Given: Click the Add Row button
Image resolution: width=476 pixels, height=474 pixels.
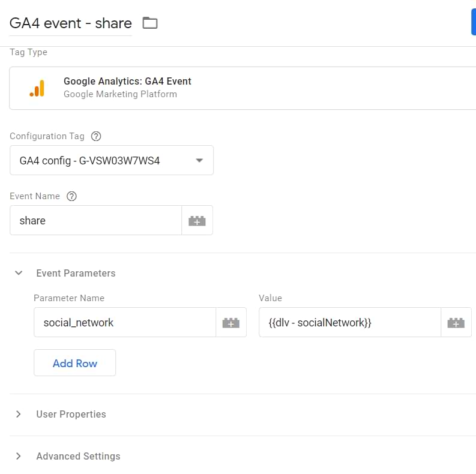Looking at the screenshot, I should (x=74, y=363).
